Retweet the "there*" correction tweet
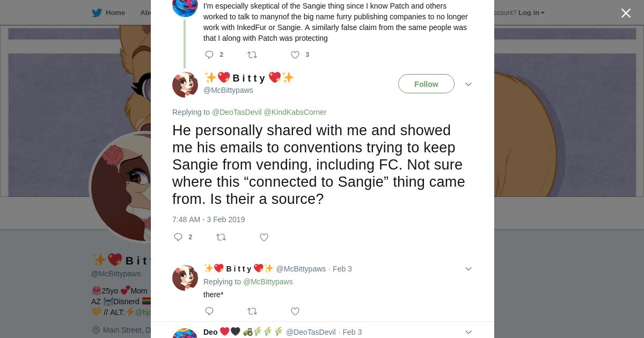 point(252,311)
